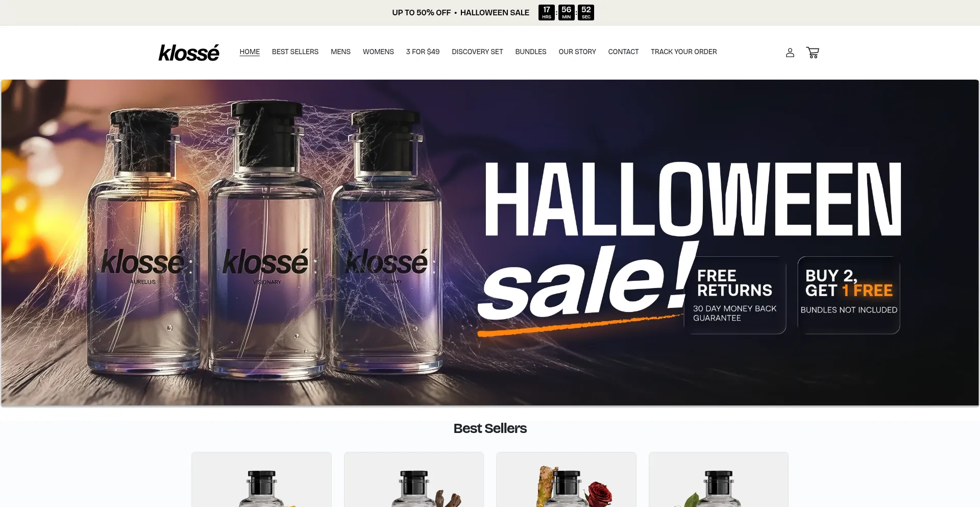980x507 pixels.
Task: Open BUNDLES page
Action: [531, 52]
